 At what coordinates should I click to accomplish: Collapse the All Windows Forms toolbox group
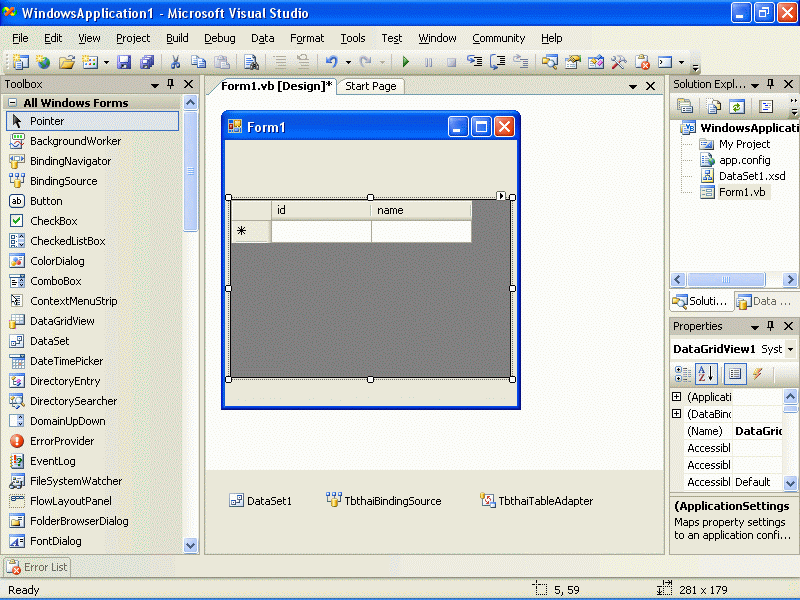(13, 103)
